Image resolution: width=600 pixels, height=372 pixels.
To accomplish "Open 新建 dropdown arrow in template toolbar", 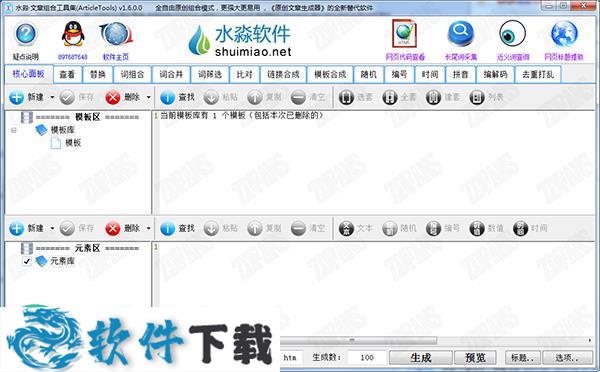I will (x=52, y=98).
